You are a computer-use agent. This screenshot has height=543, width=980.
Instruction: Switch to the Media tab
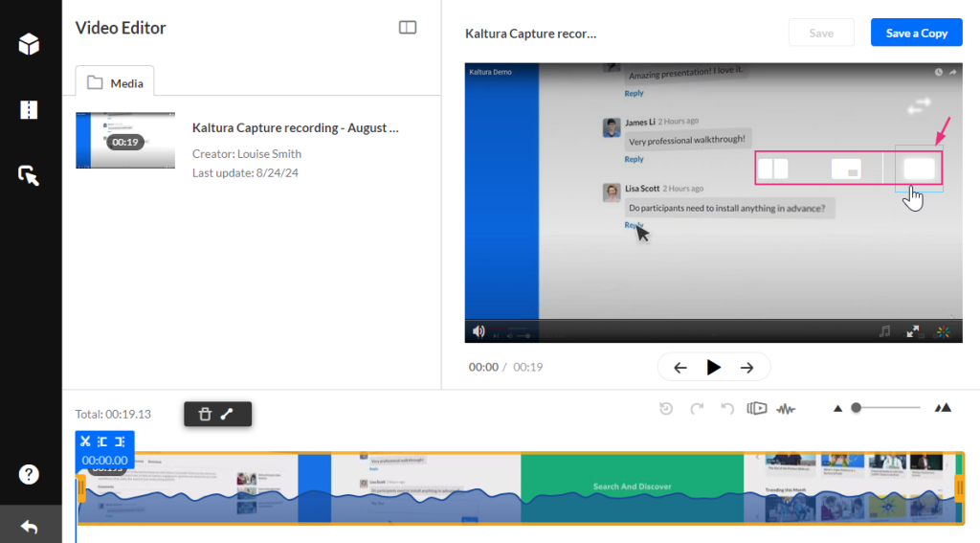click(115, 83)
